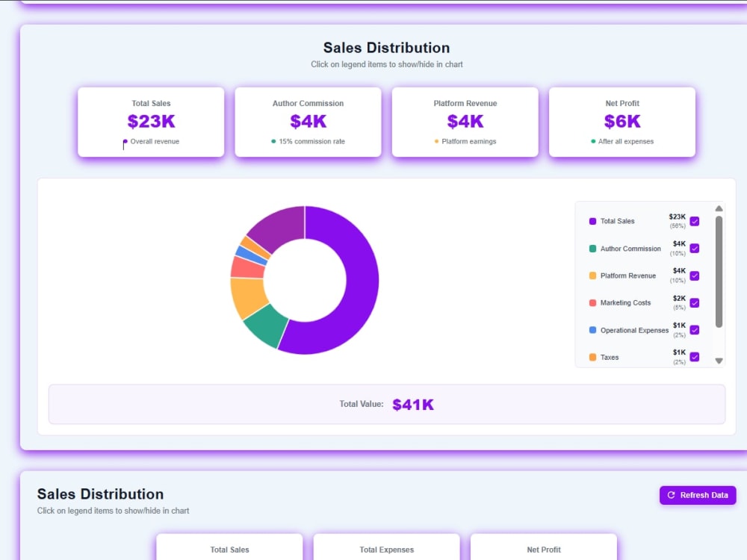This screenshot has height=560, width=747.
Task: Click the Operational Expenses legend label
Action: click(x=634, y=331)
